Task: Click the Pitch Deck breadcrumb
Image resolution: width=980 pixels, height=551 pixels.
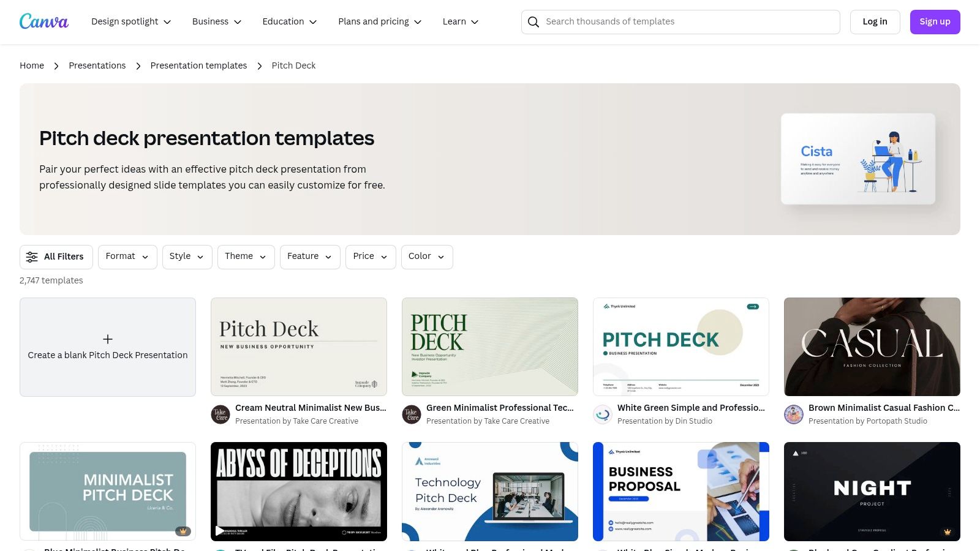Action: point(293,66)
